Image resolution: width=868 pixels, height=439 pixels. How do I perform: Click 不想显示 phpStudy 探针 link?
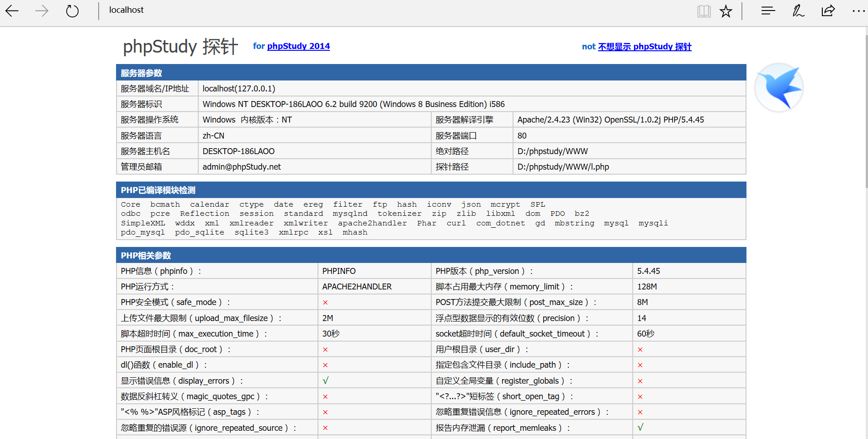point(645,47)
